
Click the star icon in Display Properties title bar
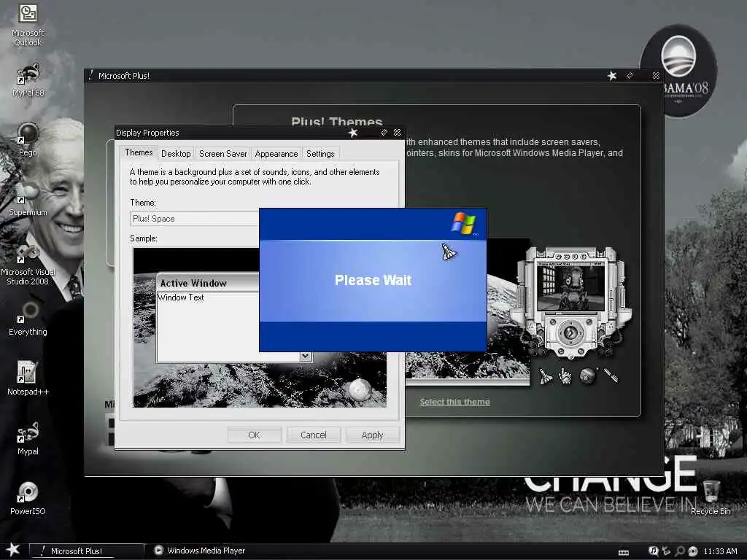tap(353, 133)
